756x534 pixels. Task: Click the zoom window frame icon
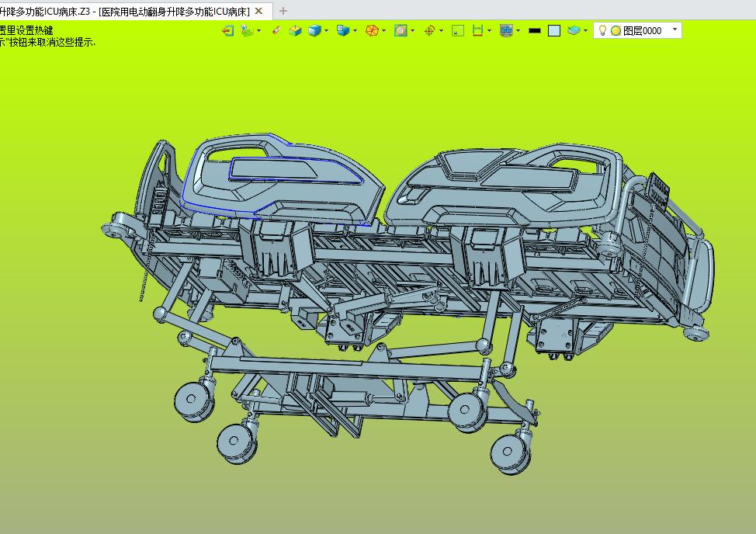coord(401,31)
